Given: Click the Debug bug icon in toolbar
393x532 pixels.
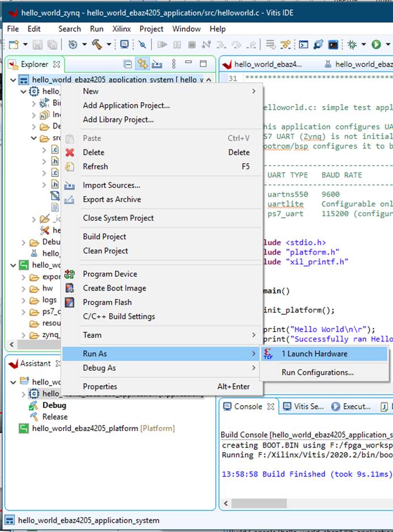Looking at the screenshot, I should pyautogui.click(x=352, y=44).
